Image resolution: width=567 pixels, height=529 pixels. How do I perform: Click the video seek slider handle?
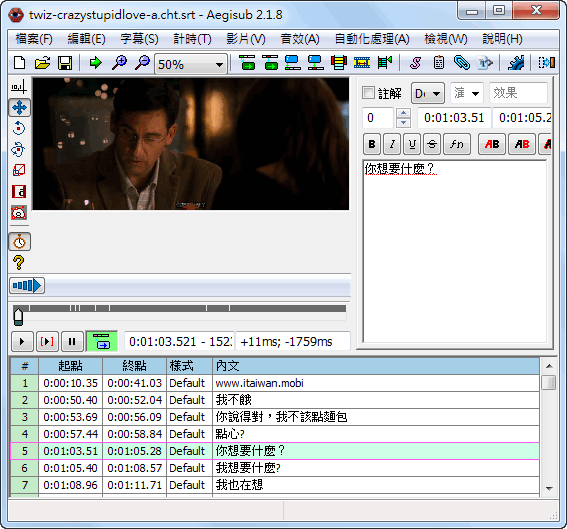(18, 316)
